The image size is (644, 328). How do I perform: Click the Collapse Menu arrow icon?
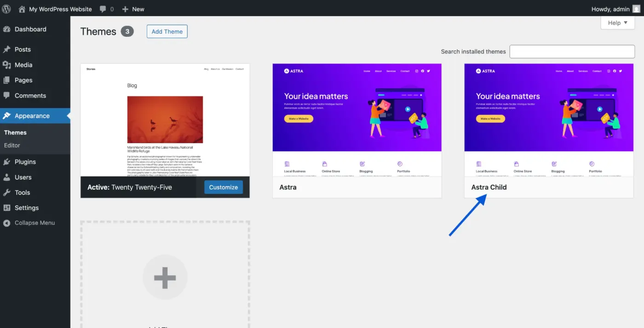(x=7, y=223)
